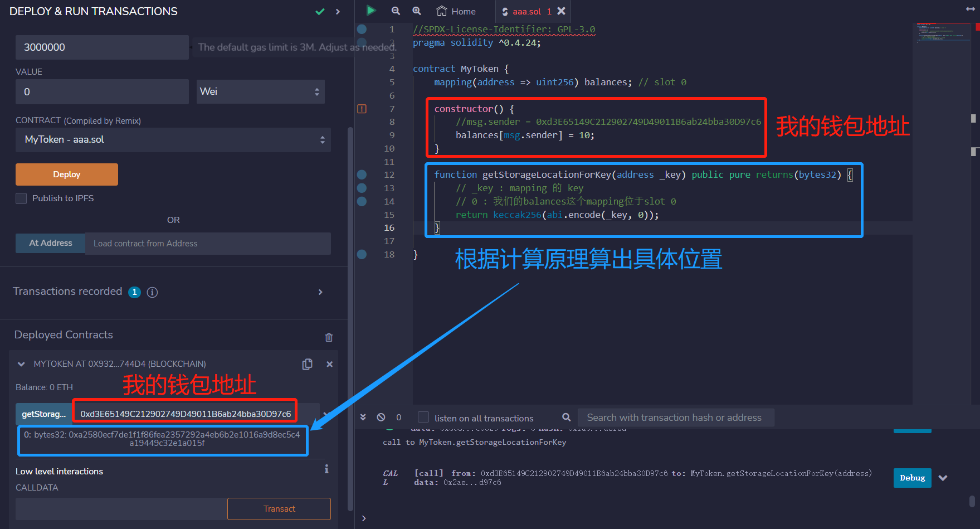Image resolution: width=980 pixels, height=529 pixels.
Task: Click the pending transactions count 0
Action: click(x=398, y=417)
